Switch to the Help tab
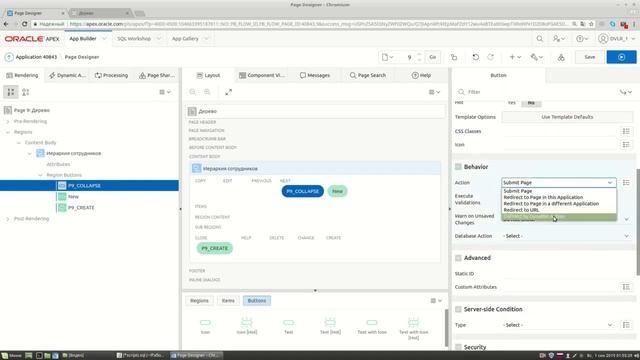The width and height of the screenshot is (640, 360). [421, 76]
